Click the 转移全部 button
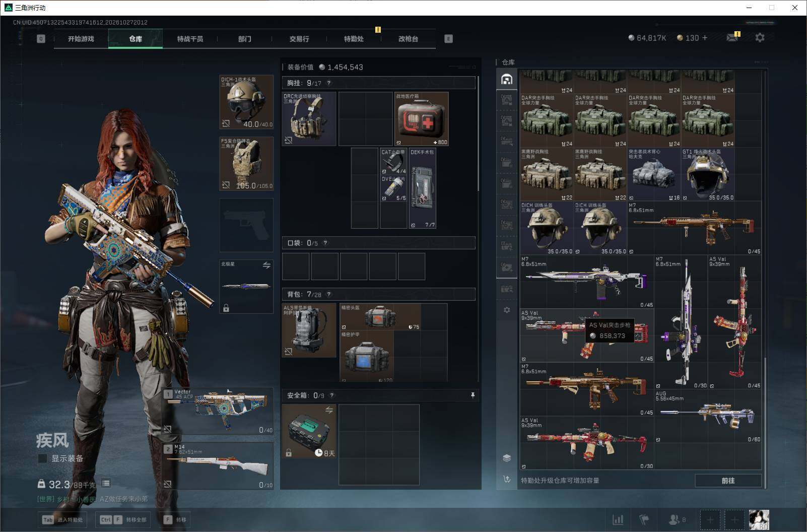The width and height of the screenshot is (807, 532). click(x=124, y=519)
